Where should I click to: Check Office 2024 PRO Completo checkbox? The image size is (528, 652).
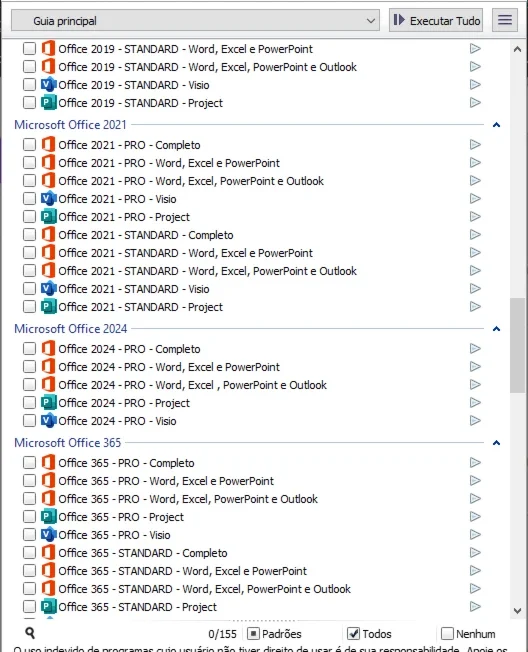click(30, 349)
